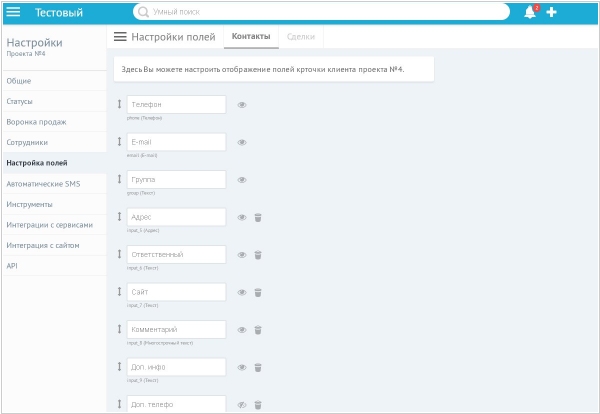This screenshot has height=414, width=600.
Task: Click the plus add icon in header
Action: coord(551,12)
